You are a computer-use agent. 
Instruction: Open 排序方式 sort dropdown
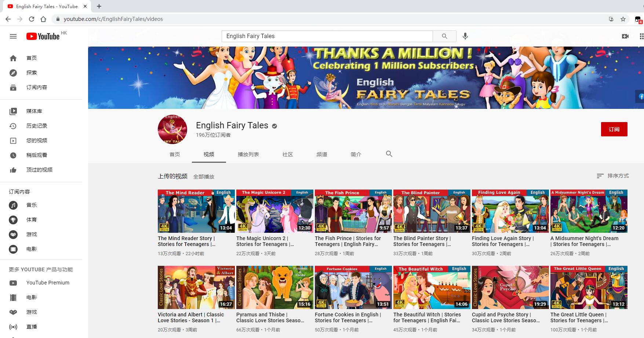pyautogui.click(x=613, y=176)
